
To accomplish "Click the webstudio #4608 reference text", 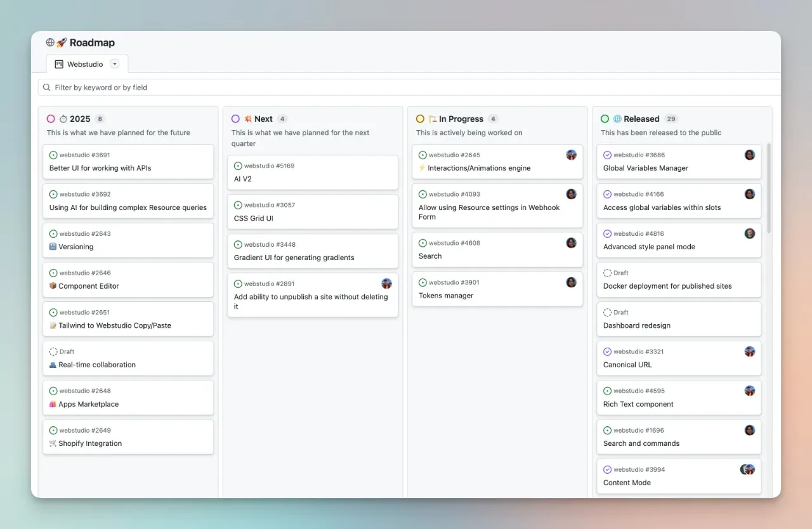I will pyautogui.click(x=454, y=243).
